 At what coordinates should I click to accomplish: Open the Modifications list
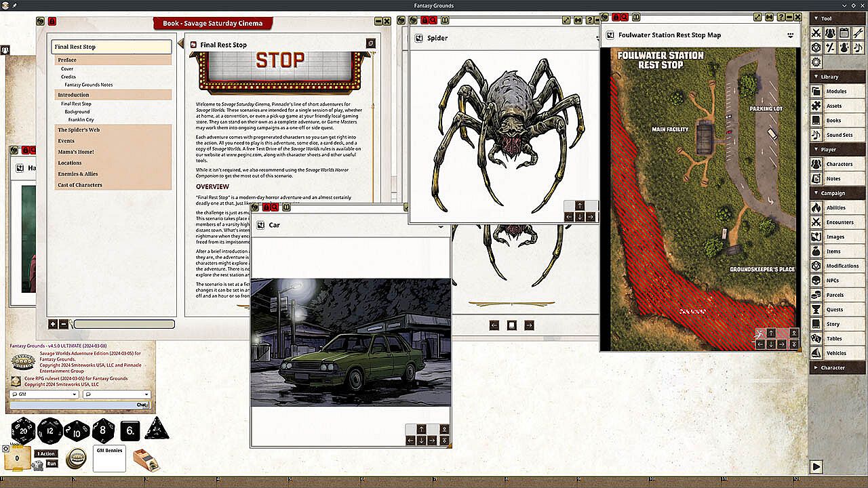point(837,266)
